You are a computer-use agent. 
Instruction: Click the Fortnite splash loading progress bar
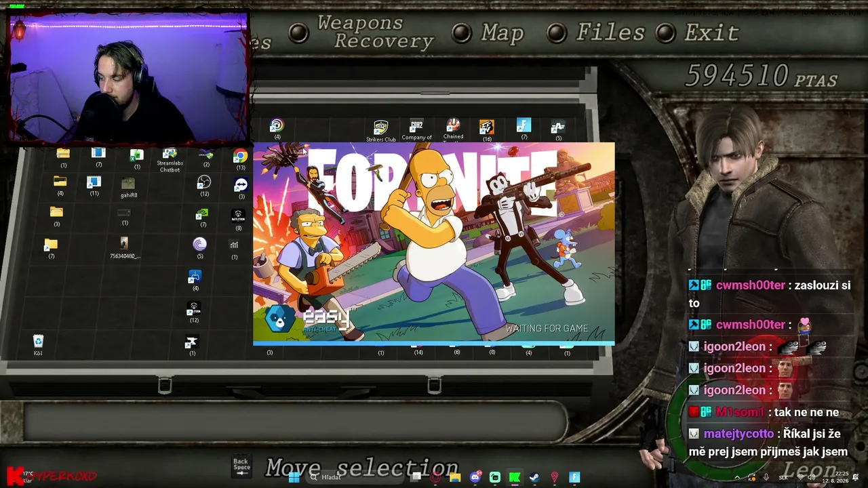pos(434,343)
